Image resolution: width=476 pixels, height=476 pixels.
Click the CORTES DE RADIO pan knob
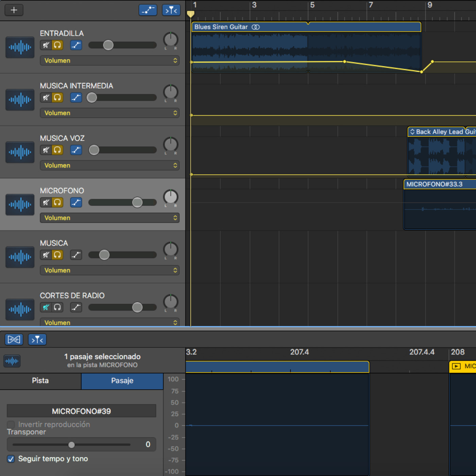click(x=171, y=302)
